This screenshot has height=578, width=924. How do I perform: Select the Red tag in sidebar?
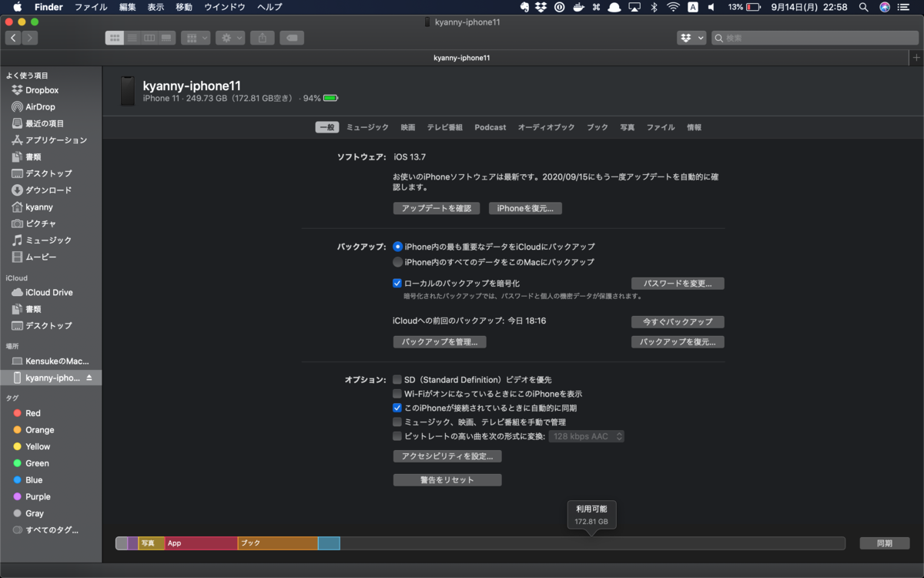tap(28, 413)
